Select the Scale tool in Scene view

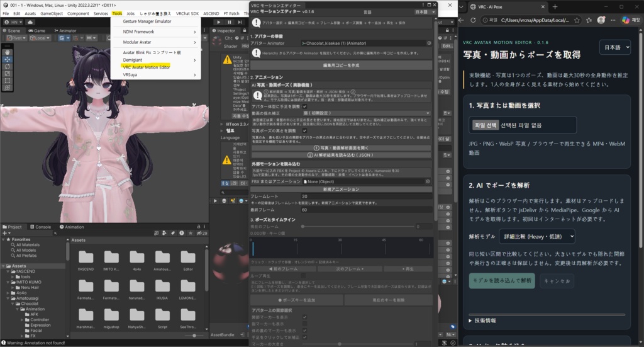(x=8, y=73)
